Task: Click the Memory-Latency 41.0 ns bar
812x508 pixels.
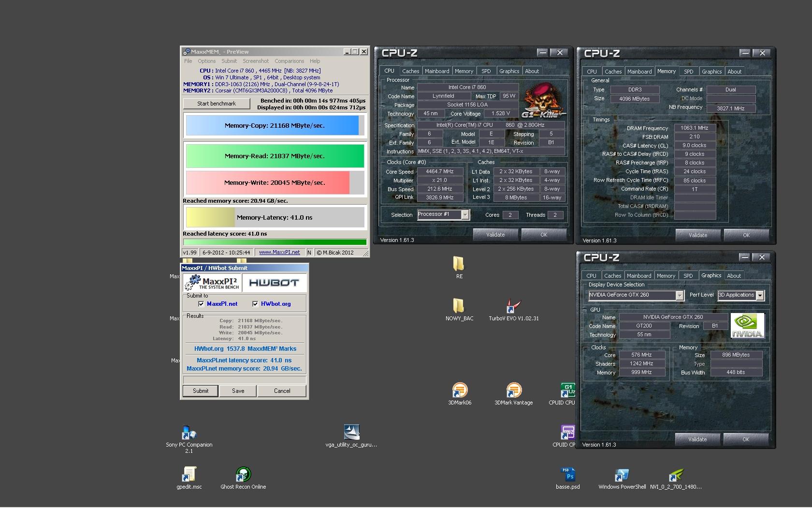Action: pos(275,217)
